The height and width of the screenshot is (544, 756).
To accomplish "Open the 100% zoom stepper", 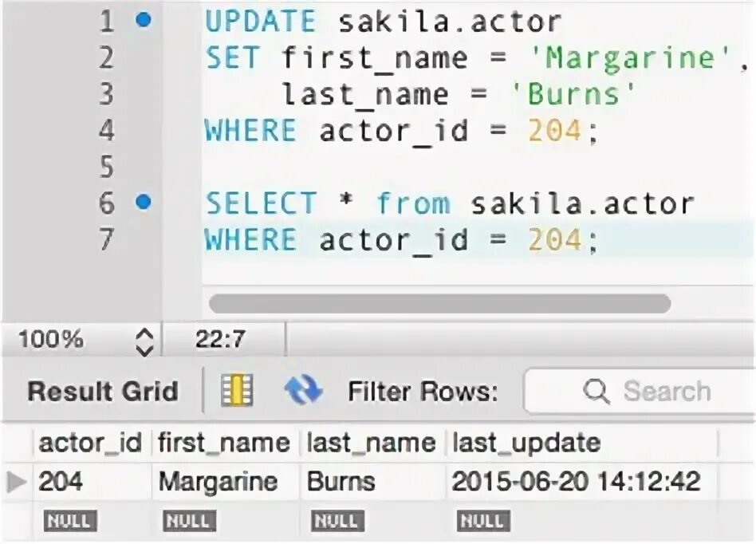I will [144, 342].
